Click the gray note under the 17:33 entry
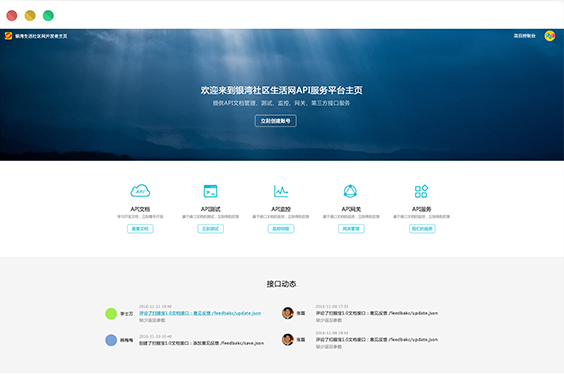The image size is (564, 383). (x=329, y=320)
